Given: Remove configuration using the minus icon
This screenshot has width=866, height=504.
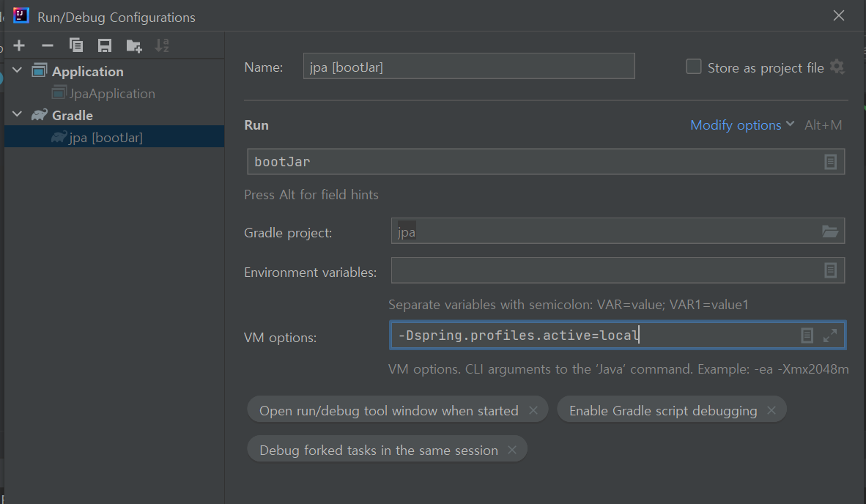Looking at the screenshot, I should point(48,45).
